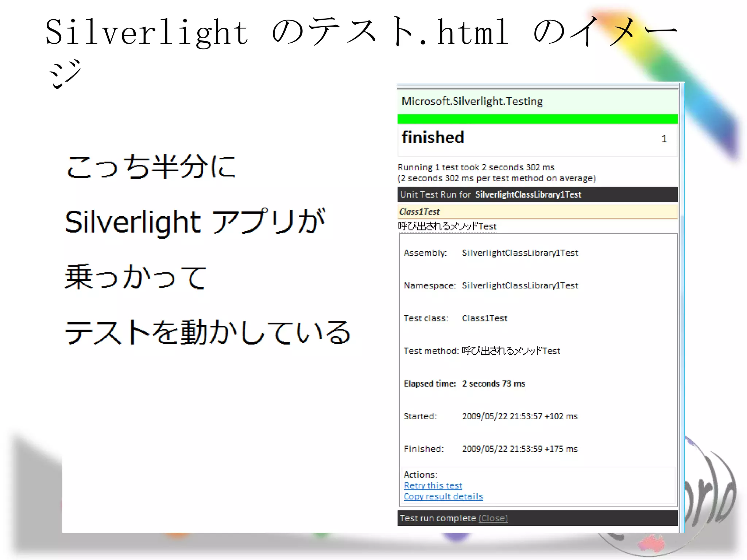This screenshot has width=747, height=560.
Task: Click the Namespace value SilverlightClassLibrary1Test
Action: click(520, 285)
